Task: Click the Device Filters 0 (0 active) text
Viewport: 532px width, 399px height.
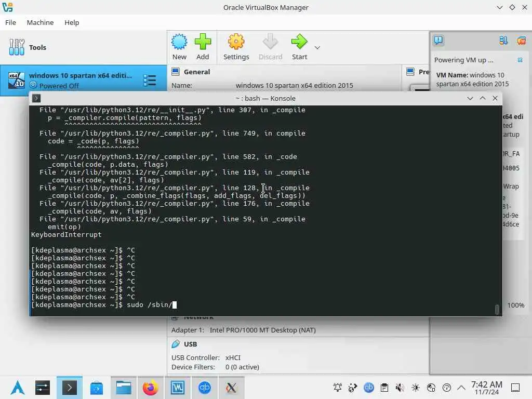Action: pos(215,367)
